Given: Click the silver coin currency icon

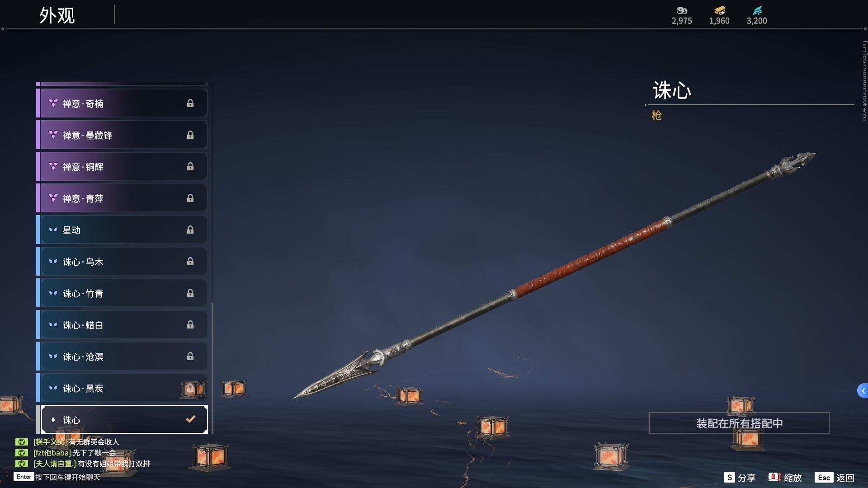Looking at the screenshot, I should tap(681, 10).
